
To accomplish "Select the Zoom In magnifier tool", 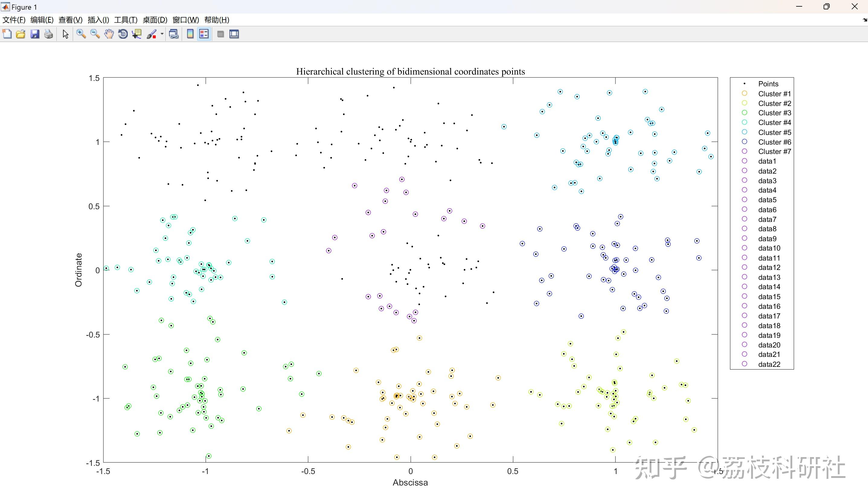I will click(x=81, y=34).
